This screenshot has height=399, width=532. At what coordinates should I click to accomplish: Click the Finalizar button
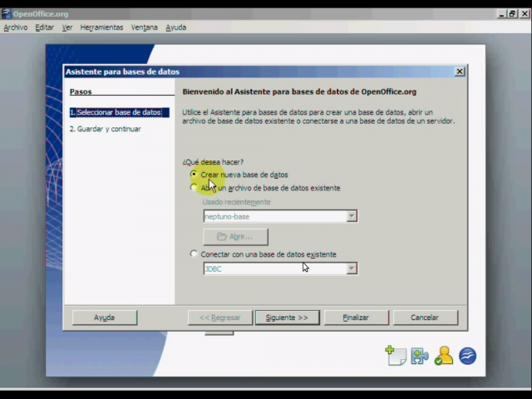coord(356,318)
